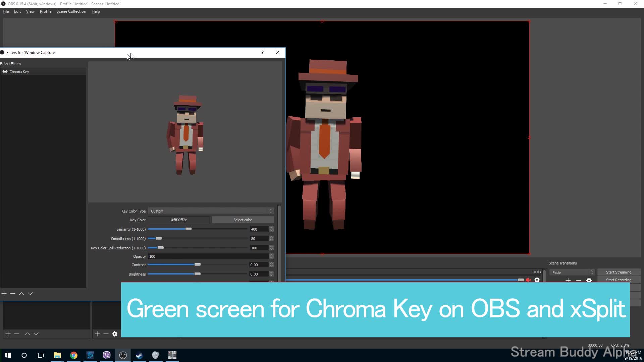
Task: Open the Profile menu
Action: pos(45,11)
